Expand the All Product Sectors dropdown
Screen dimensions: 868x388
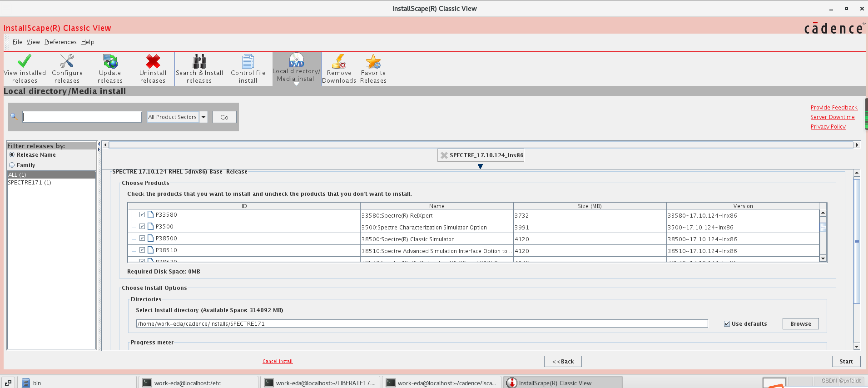[203, 117]
